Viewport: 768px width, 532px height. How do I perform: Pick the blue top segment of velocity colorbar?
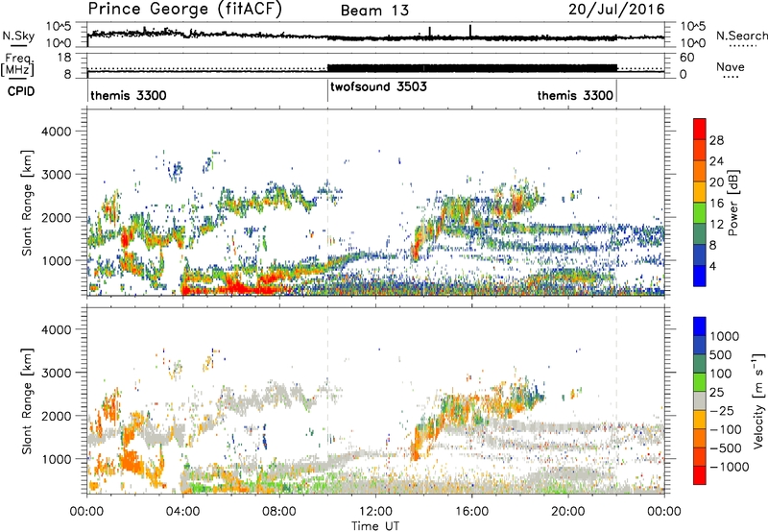point(700,326)
